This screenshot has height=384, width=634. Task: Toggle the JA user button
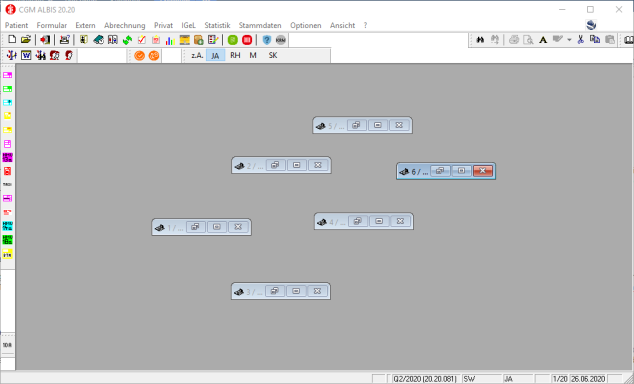pos(215,55)
